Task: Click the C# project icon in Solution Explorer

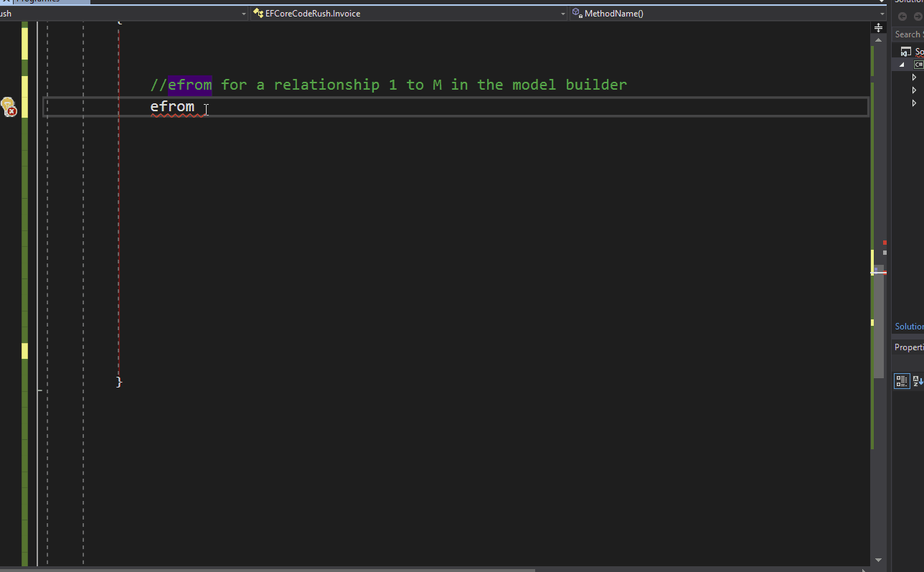Action: pyautogui.click(x=918, y=65)
